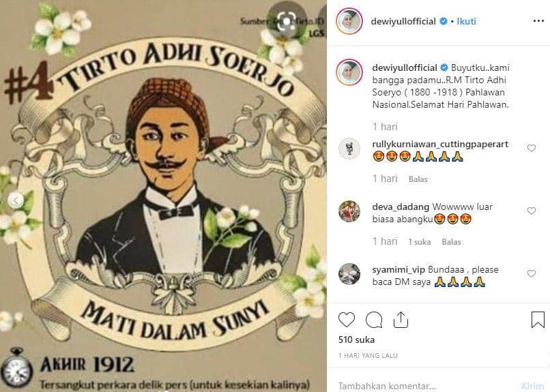Open syamimi_vip's profile avatar
Image resolution: width=550 pixels, height=392 pixels.
coord(349,273)
